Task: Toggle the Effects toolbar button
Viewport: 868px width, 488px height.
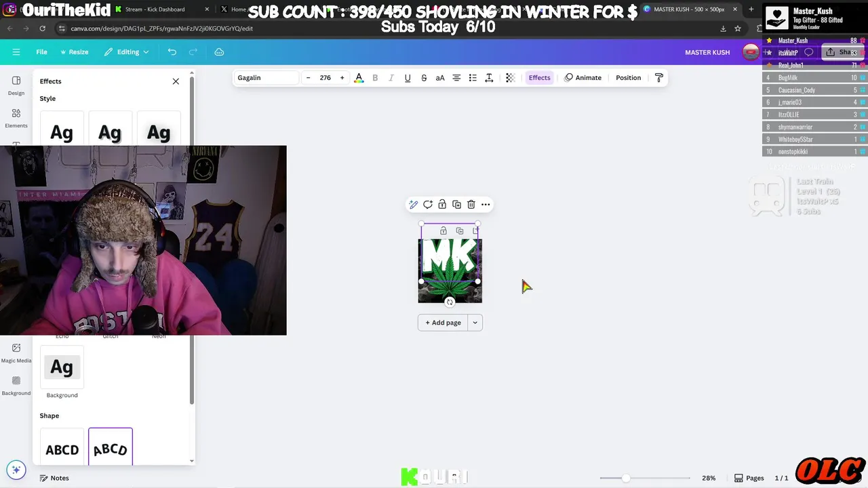Action: [x=540, y=78]
